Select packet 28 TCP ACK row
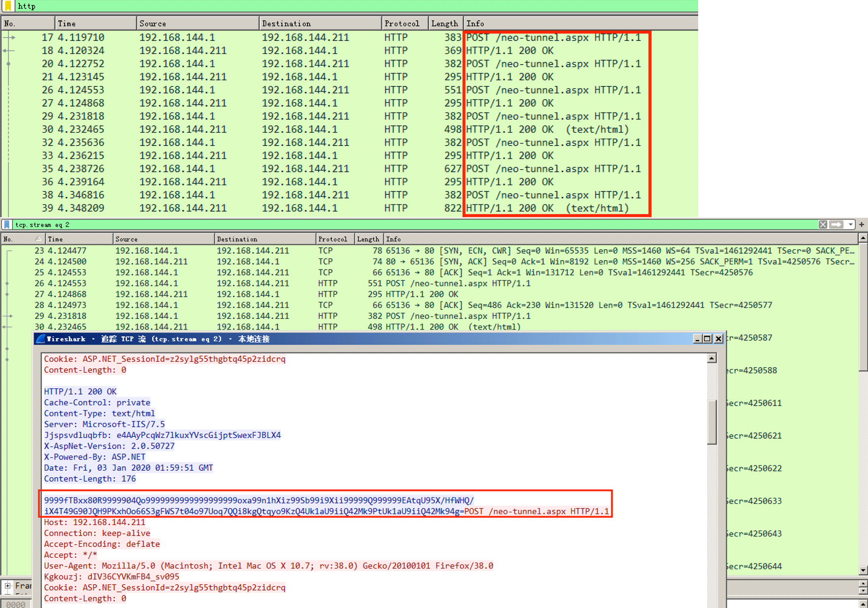Viewport: 868px width, 608px height. pos(430,305)
